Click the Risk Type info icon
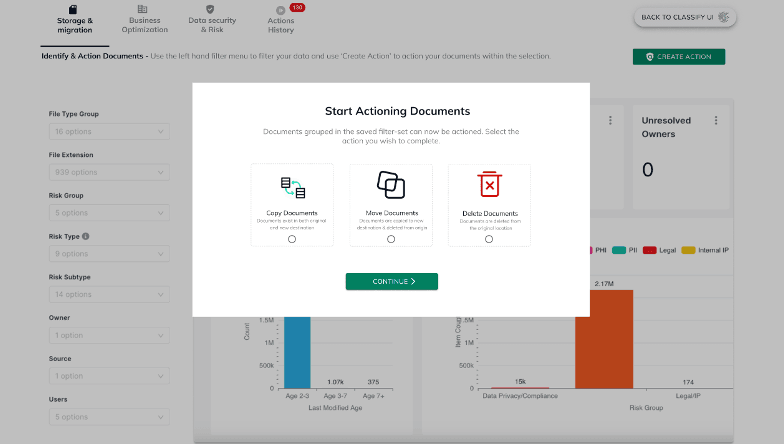The image size is (784, 444). (85, 237)
